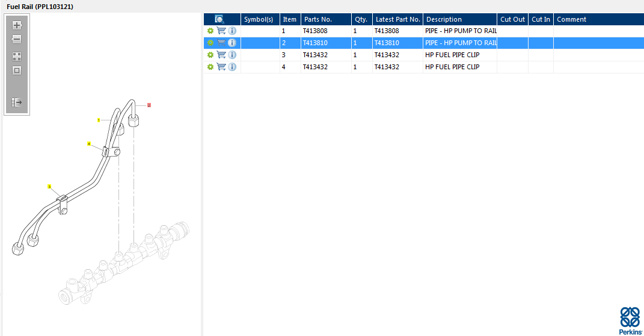The image size is (644, 336).
Task: Click the green gear icon for item 1
Action: tap(210, 31)
